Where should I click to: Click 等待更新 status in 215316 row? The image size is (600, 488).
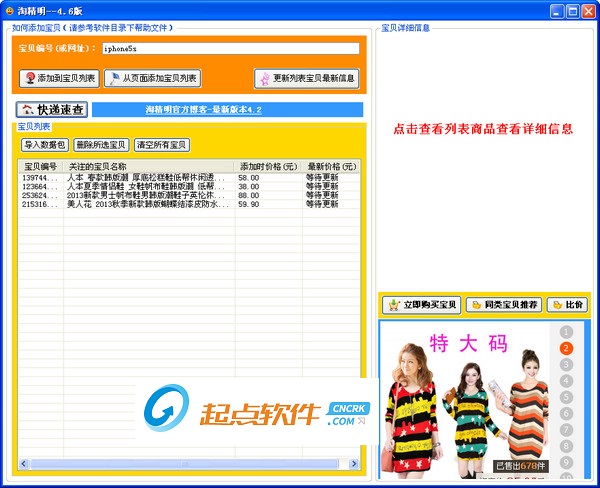[x=322, y=204]
